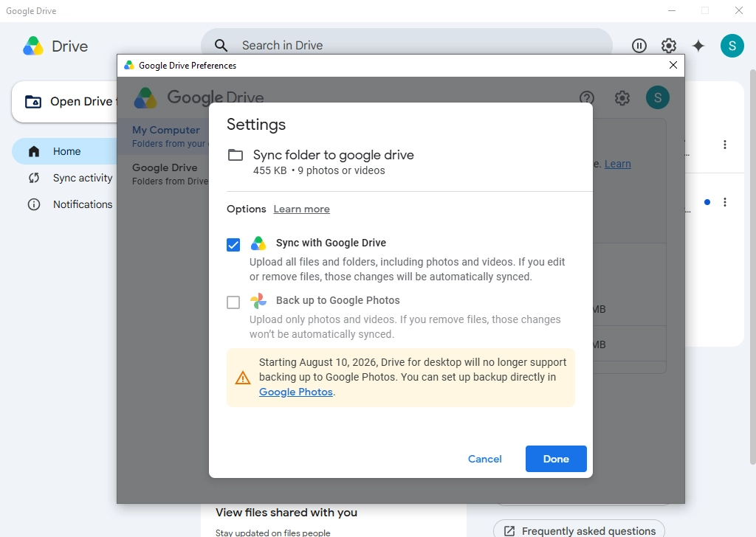The width and height of the screenshot is (756, 537).
Task: Click the orange warning triangle icon
Action: (x=242, y=378)
